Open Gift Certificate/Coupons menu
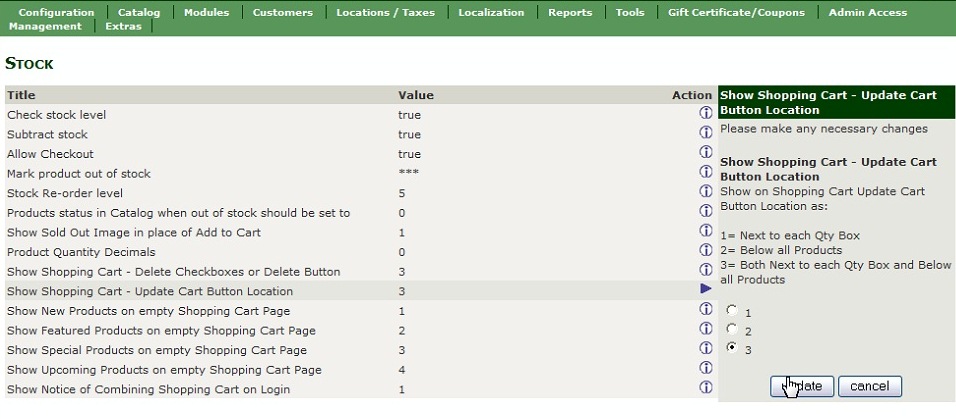 pos(736,12)
